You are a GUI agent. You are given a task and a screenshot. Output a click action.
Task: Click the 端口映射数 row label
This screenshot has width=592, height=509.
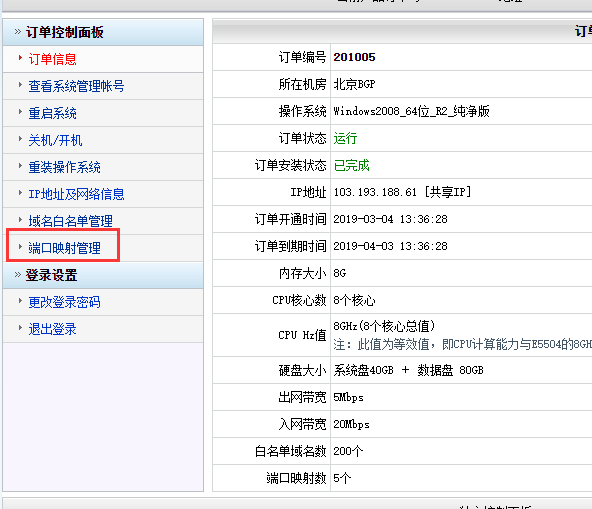(296, 478)
